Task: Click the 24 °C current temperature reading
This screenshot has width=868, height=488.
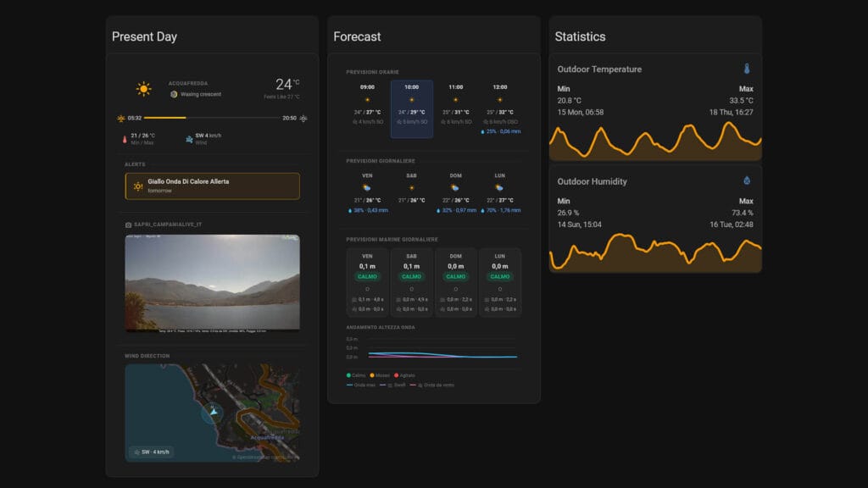Action: pyautogui.click(x=287, y=84)
